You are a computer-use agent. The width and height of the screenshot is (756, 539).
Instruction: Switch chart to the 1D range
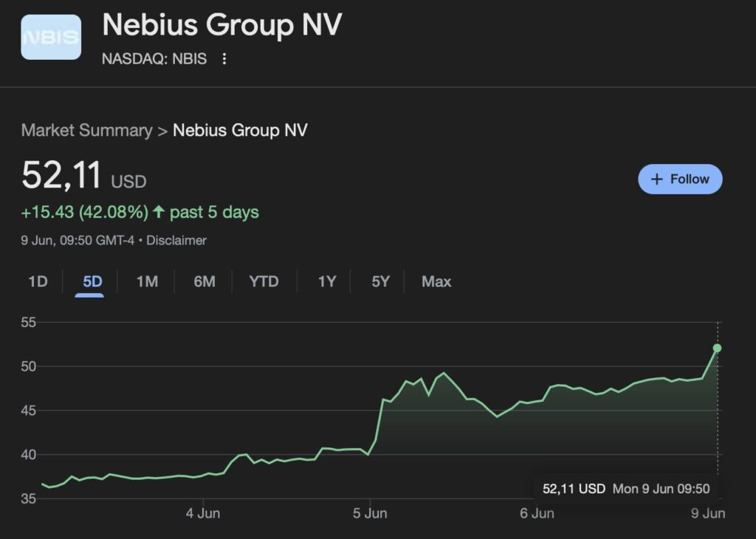[x=38, y=281]
